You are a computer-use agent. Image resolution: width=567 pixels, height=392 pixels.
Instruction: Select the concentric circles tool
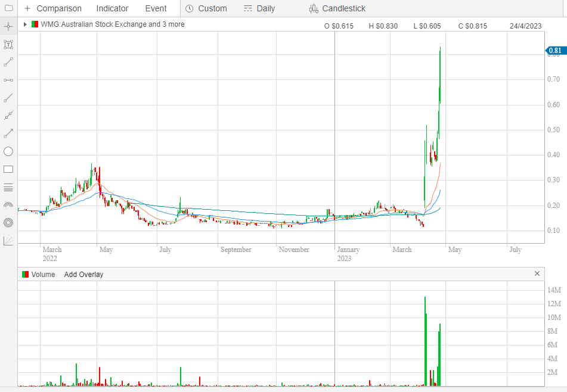(x=8, y=223)
